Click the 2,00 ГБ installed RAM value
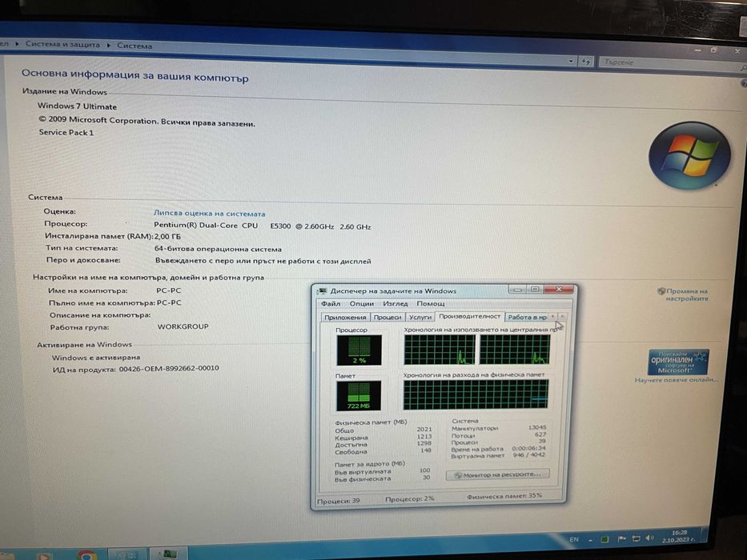Image resolution: width=747 pixels, height=560 pixels. click(167, 236)
